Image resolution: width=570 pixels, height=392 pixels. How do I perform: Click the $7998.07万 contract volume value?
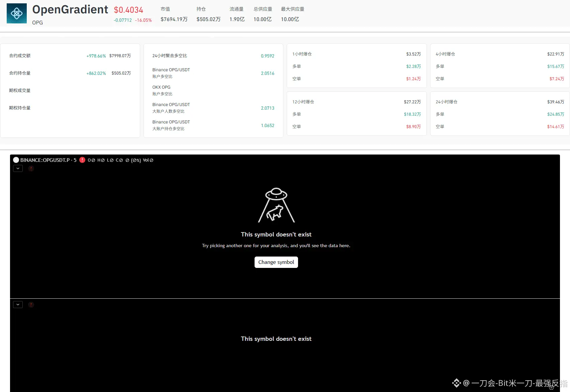(120, 56)
